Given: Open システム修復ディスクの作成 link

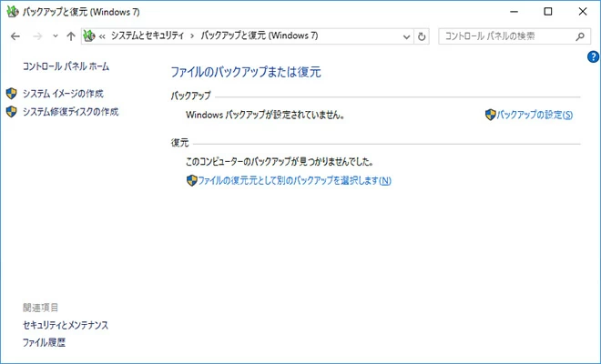Looking at the screenshot, I should click(x=70, y=112).
